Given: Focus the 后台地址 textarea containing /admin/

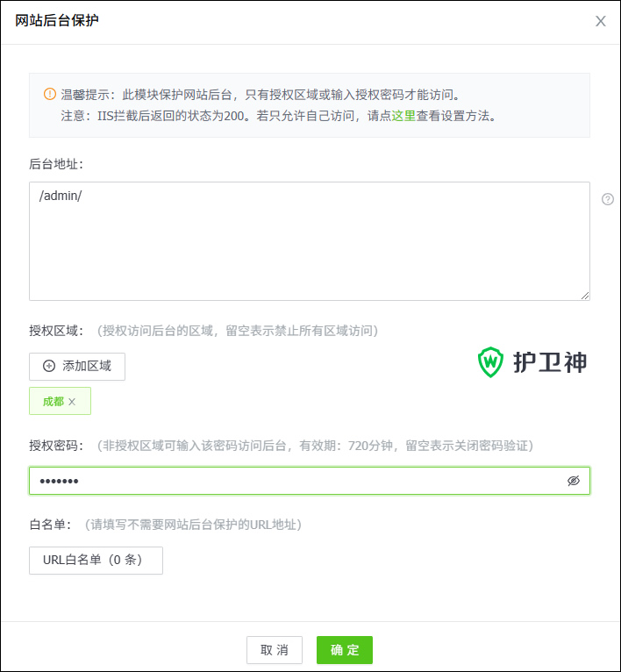Looking at the screenshot, I should pyautogui.click(x=310, y=241).
